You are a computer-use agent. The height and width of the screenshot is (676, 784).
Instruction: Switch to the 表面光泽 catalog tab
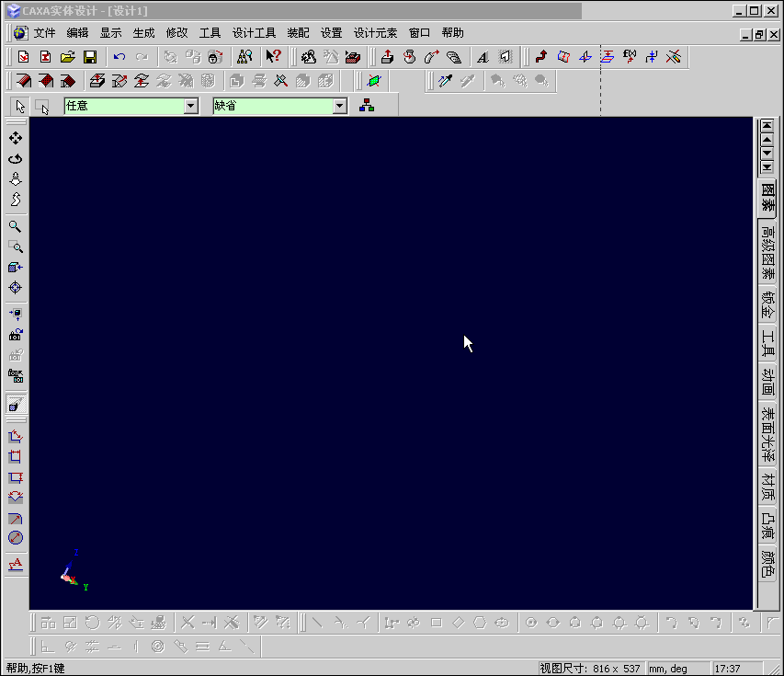click(767, 434)
